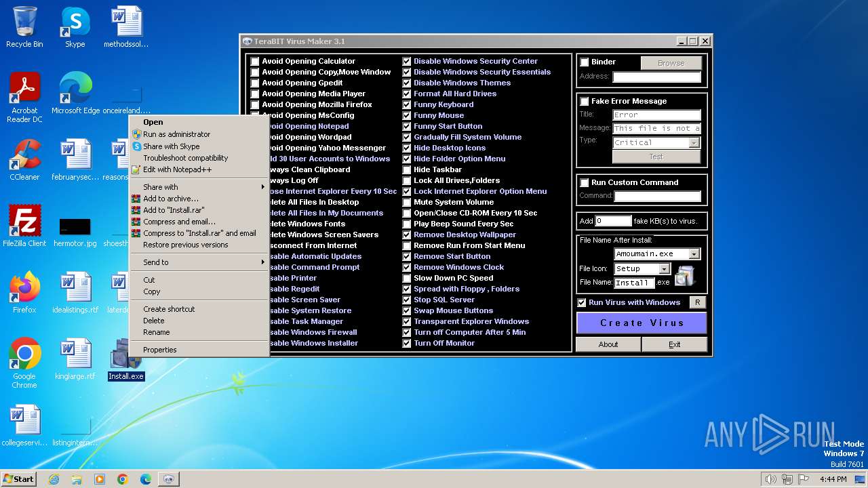This screenshot has height=488, width=868.
Task: Open idealistings.rtf document icon
Action: [75, 293]
